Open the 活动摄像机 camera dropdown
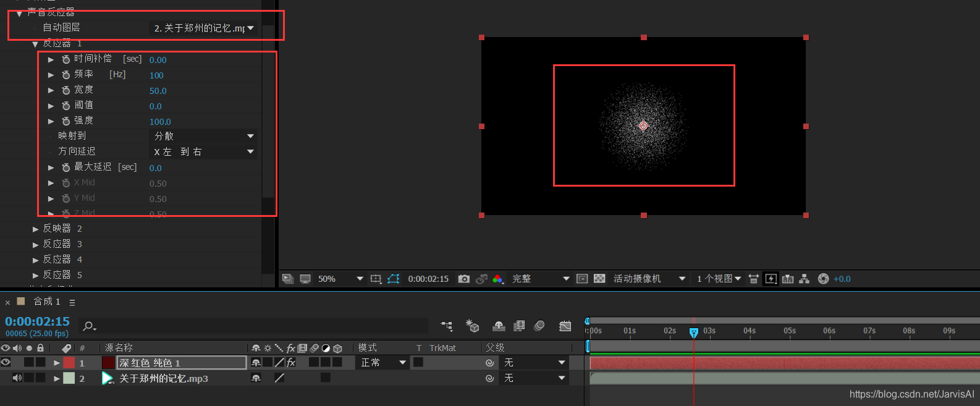Image resolution: width=980 pixels, height=406 pixels. point(649,279)
